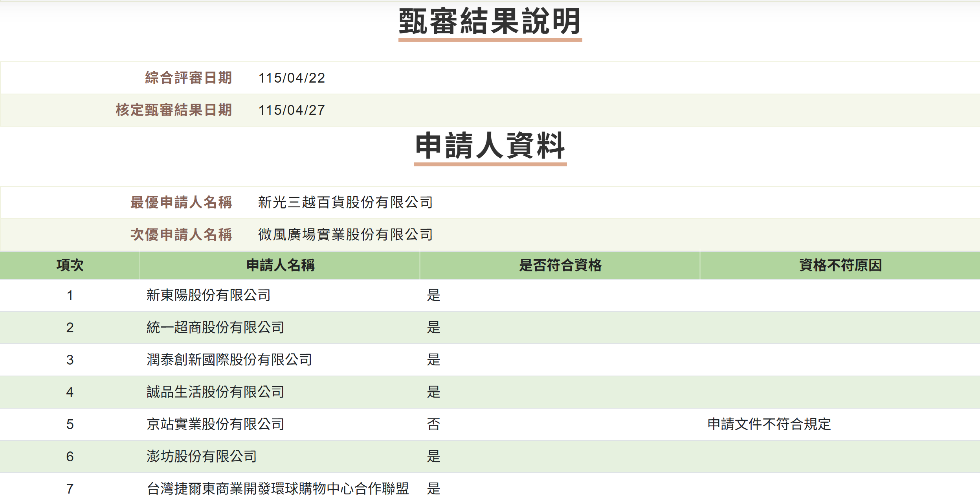
Task: Click the 申請人名稱 column header
Action: click(280, 265)
